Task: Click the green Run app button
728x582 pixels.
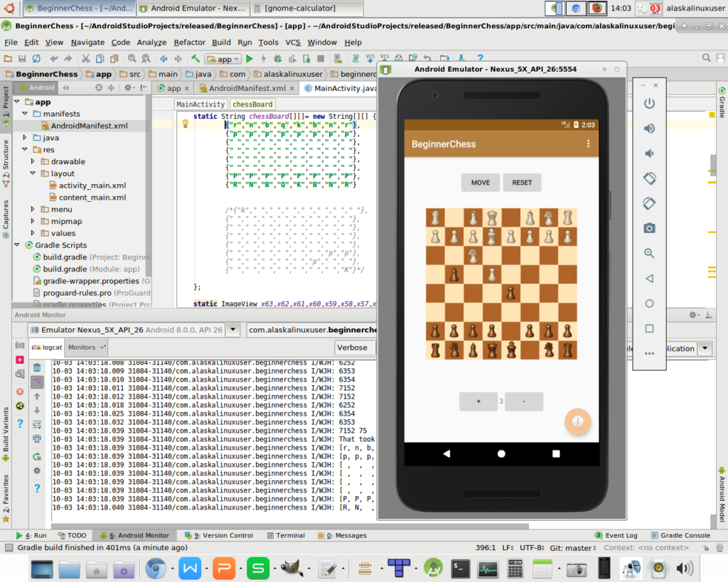Action: pyautogui.click(x=250, y=59)
